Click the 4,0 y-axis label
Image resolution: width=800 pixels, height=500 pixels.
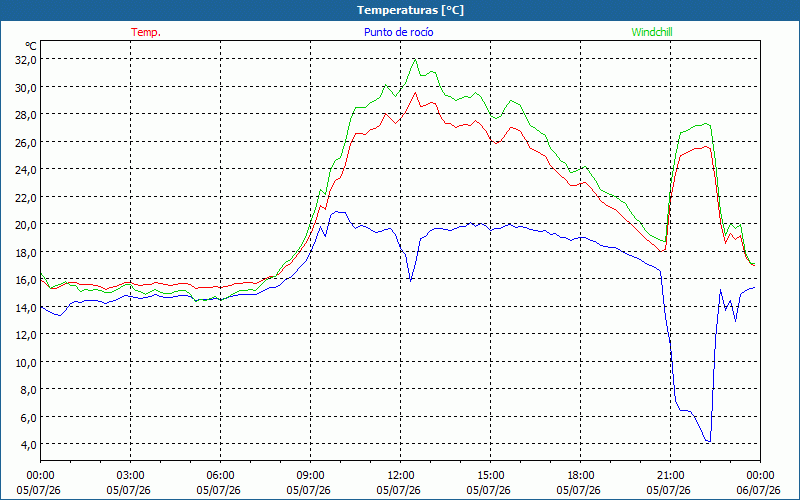27,445
